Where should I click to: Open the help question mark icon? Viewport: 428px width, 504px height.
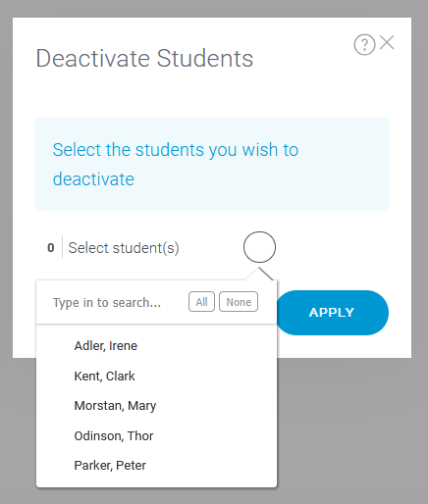(x=364, y=44)
